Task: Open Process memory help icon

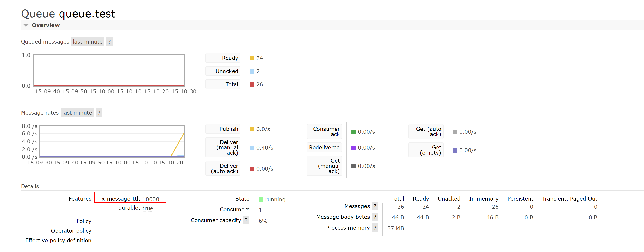Action: [x=375, y=227]
